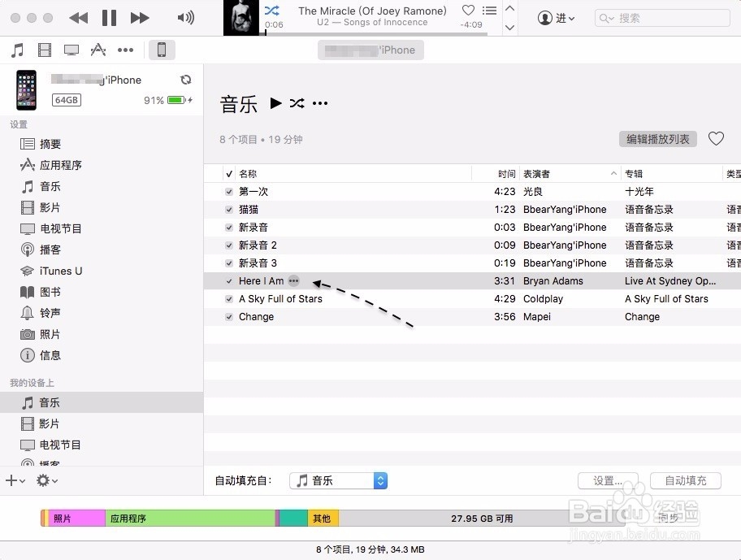Uncheck the recording 猫猫
Viewport: 741px width, 560px height.
(x=229, y=210)
